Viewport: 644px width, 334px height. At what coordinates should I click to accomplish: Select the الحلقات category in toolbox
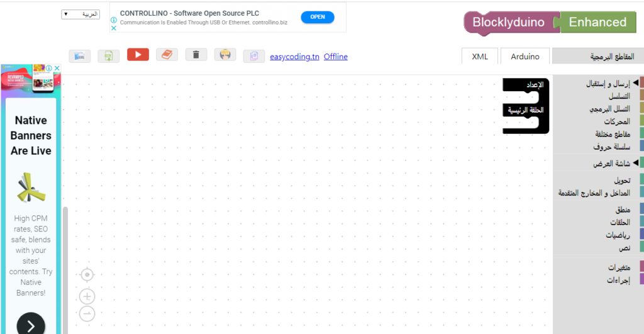(619, 222)
